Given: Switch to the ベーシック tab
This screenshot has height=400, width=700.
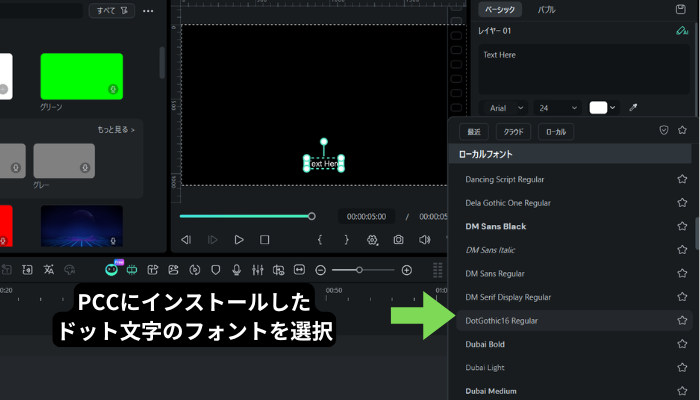Looking at the screenshot, I should pos(500,9).
